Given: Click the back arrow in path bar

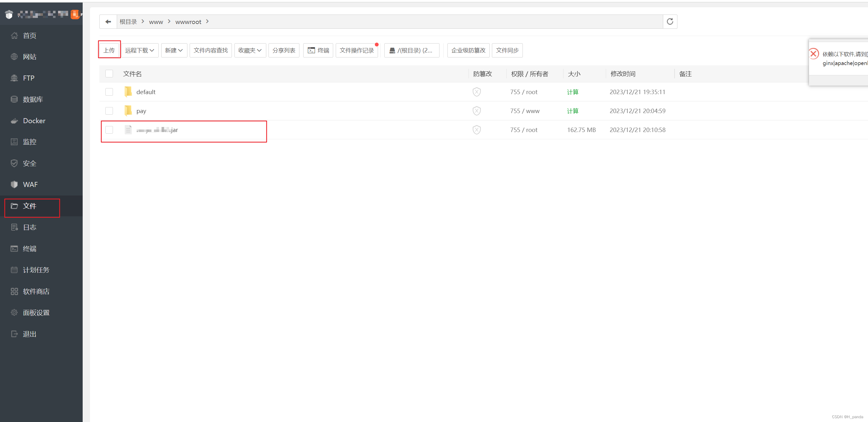Looking at the screenshot, I should [x=108, y=21].
